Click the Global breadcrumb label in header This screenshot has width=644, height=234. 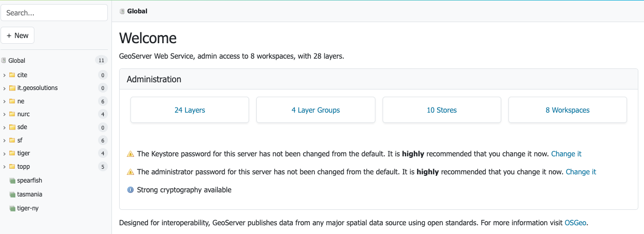pos(137,11)
